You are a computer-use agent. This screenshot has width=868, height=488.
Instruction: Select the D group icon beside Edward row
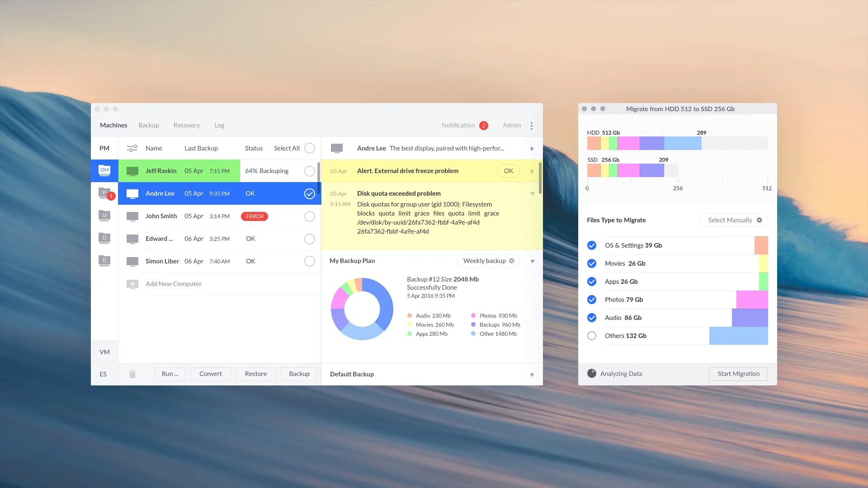click(x=104, y=238)
